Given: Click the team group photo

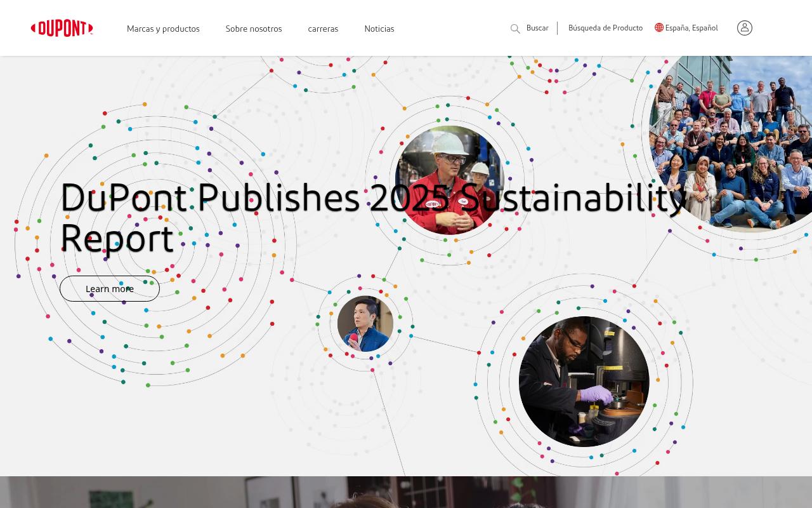Looking at the screenshot, I should tap(731, 144).
